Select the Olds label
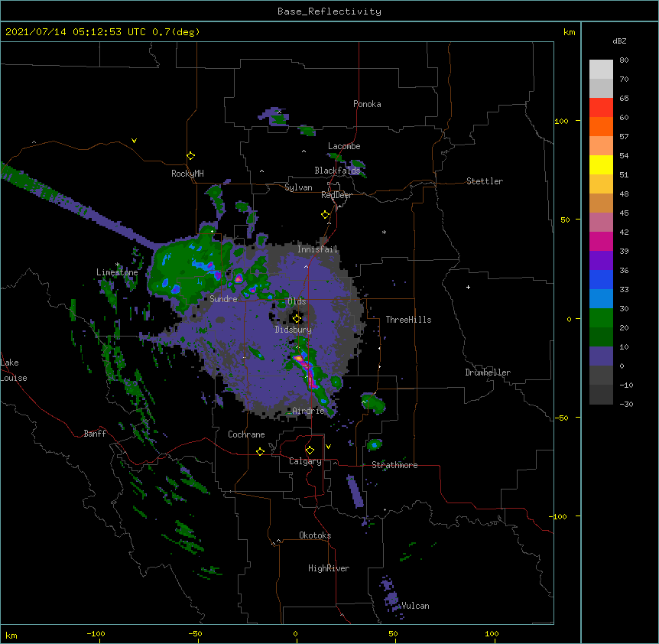Screen dimensions: 659x644 point(297,301)
